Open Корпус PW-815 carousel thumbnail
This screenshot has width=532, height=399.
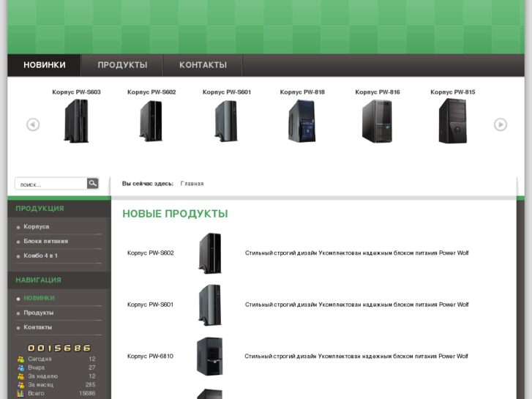[x=453, y=121]
